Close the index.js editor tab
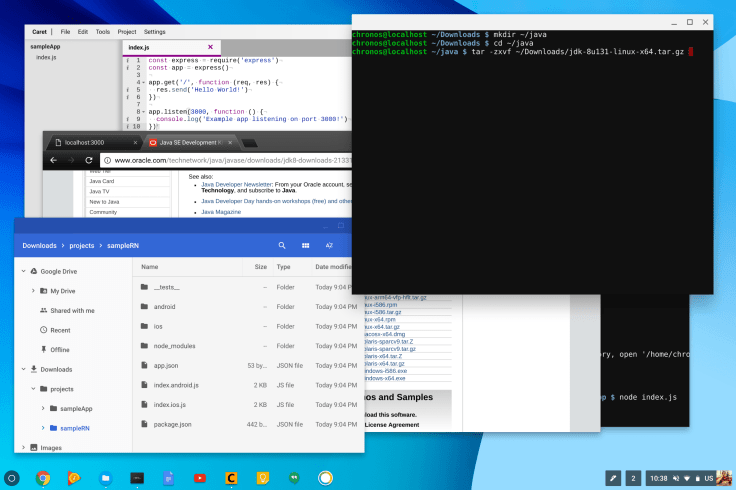 point(210,46)
